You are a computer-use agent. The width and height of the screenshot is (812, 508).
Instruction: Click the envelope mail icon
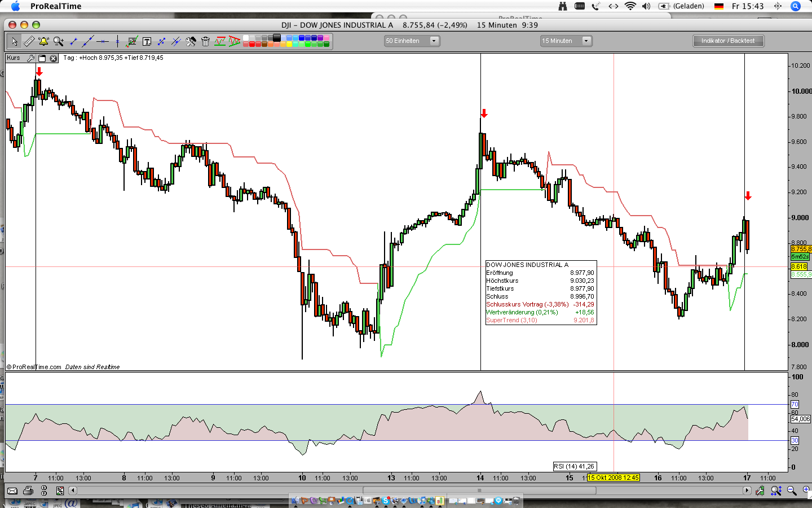click(x=12, y=491)
